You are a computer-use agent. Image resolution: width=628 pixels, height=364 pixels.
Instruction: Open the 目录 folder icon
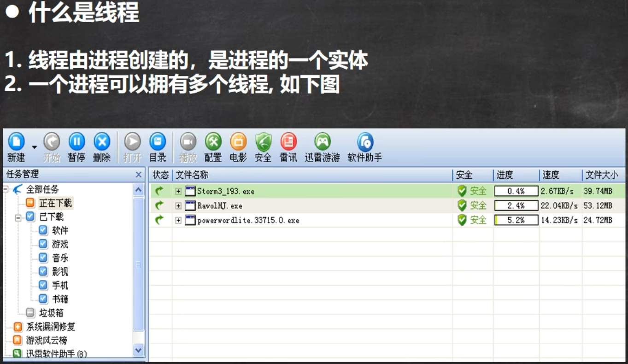point(158,142)
